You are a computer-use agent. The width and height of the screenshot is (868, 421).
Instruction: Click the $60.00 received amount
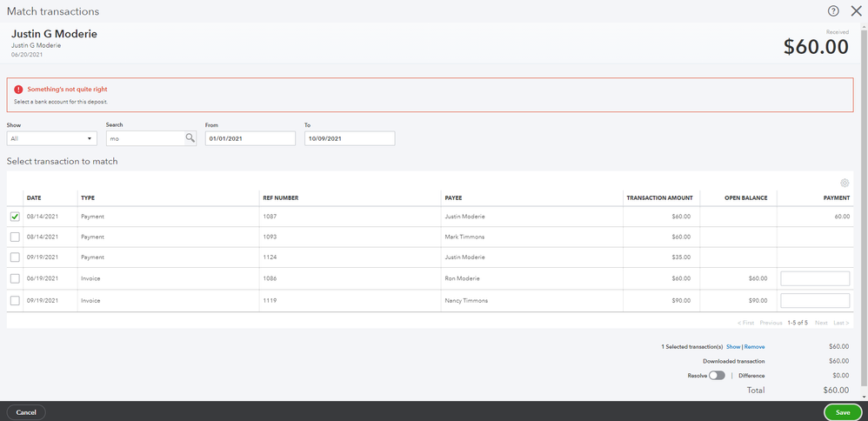816,47
